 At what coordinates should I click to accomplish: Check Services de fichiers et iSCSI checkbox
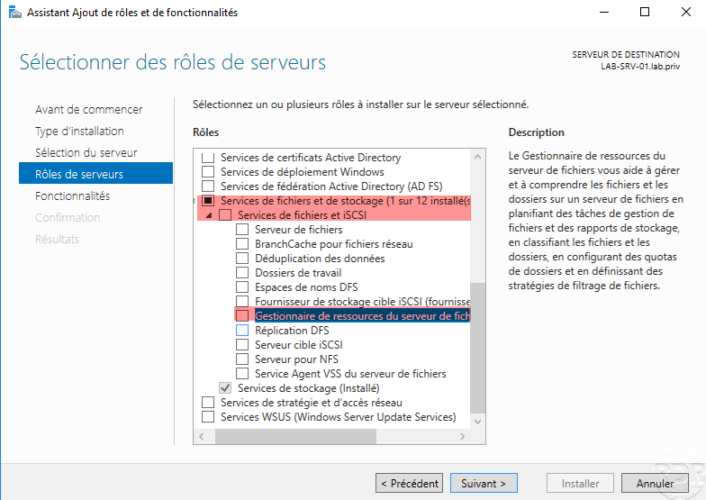(225, 215)
